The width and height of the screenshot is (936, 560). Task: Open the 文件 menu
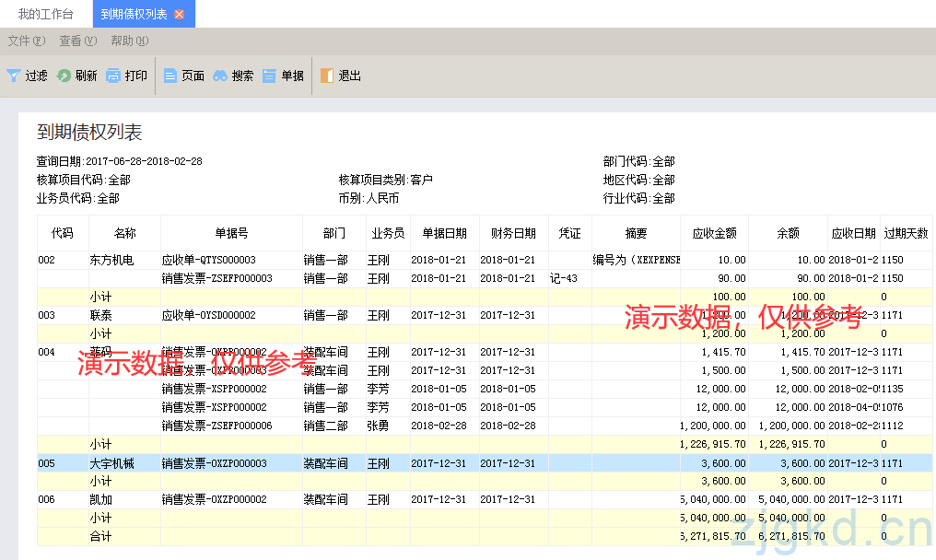pos(27,41)
